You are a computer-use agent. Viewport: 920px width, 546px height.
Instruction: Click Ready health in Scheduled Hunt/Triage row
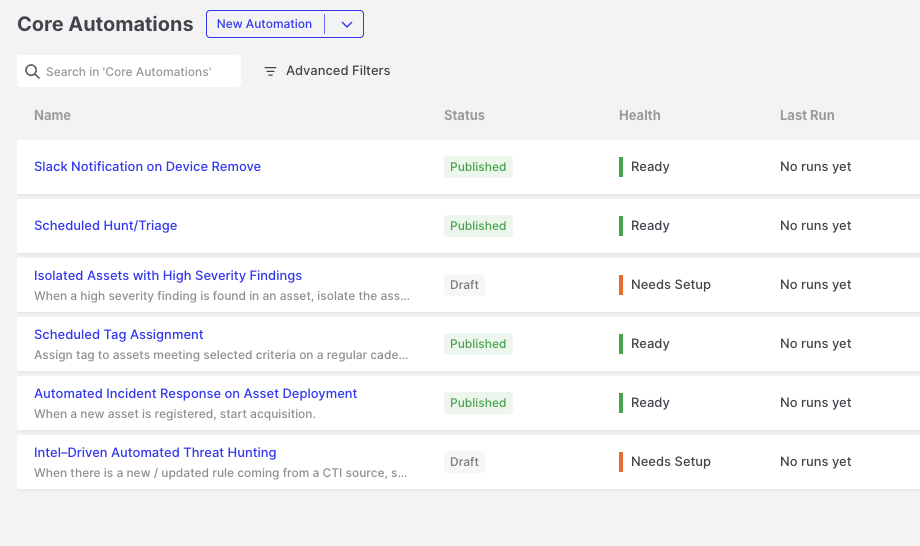click(x=644, y=226)
